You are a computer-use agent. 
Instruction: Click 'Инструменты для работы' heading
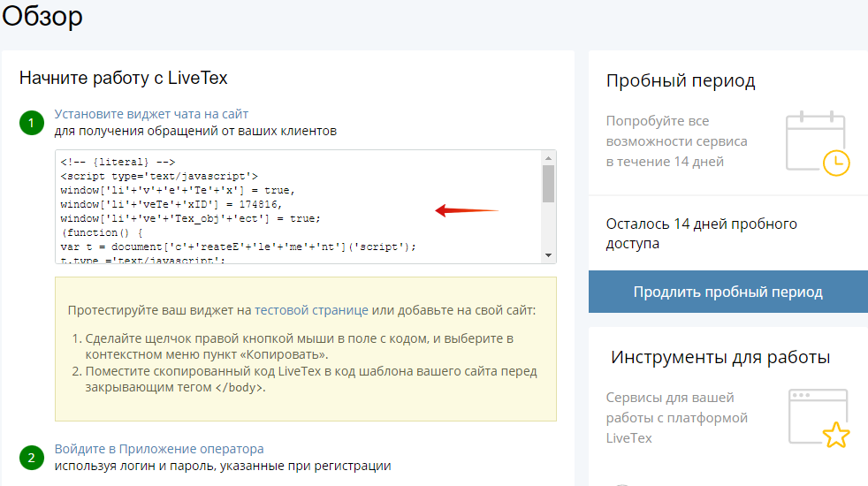coord(720,358)
